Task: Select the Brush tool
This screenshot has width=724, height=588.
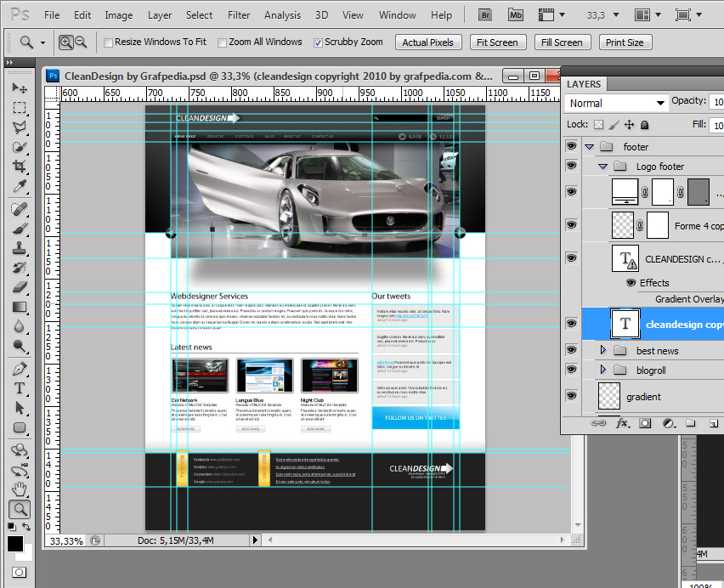Action: (20, 229)
